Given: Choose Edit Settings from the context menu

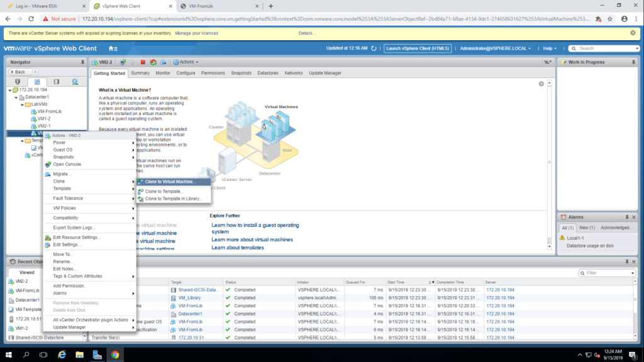Looking at the screenshot, I should [67, 244].
